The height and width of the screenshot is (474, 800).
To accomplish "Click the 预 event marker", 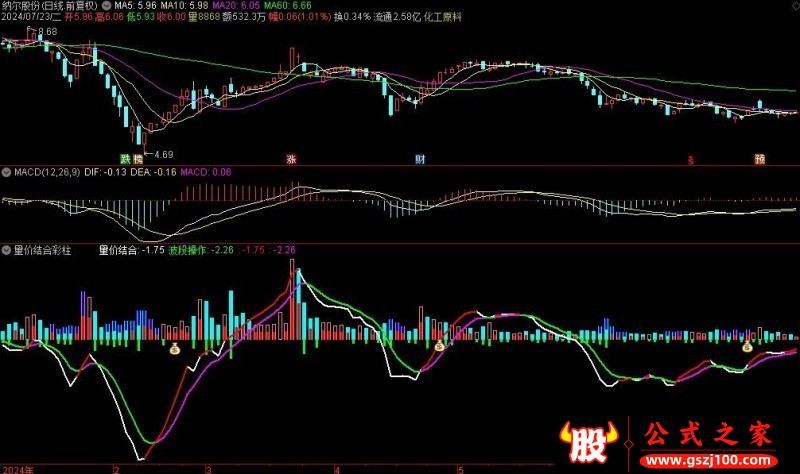I will click(x=760, y=159).
